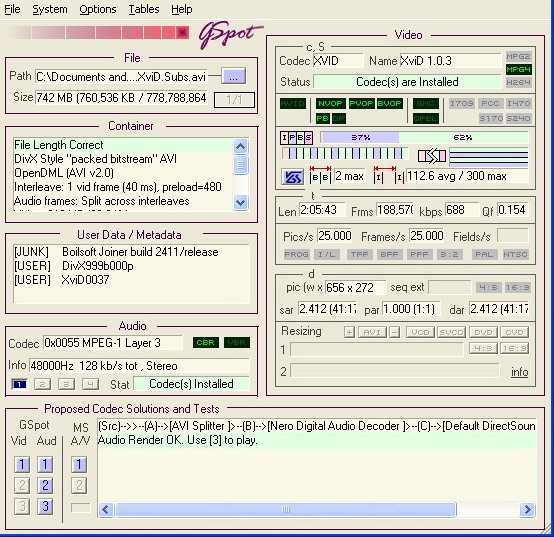Image resolution: width=554 pixels, height=537 pixels.
Task: Click MS A/V test button 1
Action: (79, 464)
